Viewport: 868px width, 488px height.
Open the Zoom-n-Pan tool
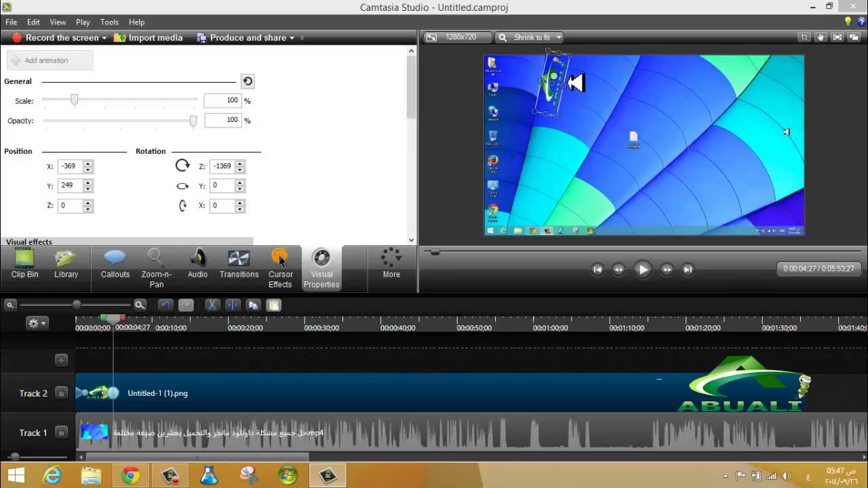157,268
